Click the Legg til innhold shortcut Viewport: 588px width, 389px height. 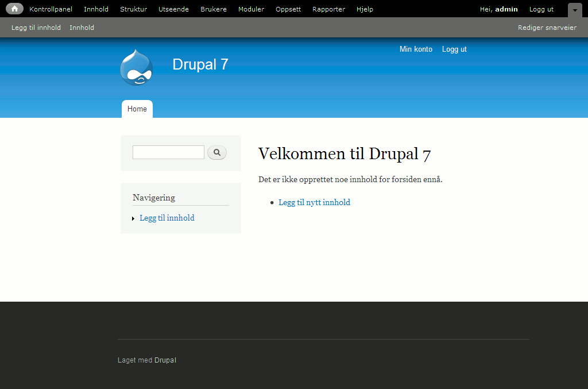point(36,27)
